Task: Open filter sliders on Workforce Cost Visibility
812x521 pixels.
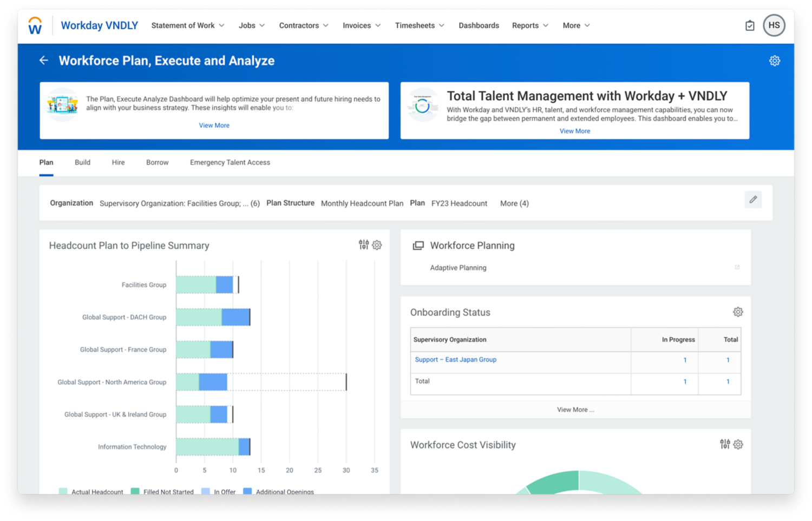Action: tap(725, 444)
